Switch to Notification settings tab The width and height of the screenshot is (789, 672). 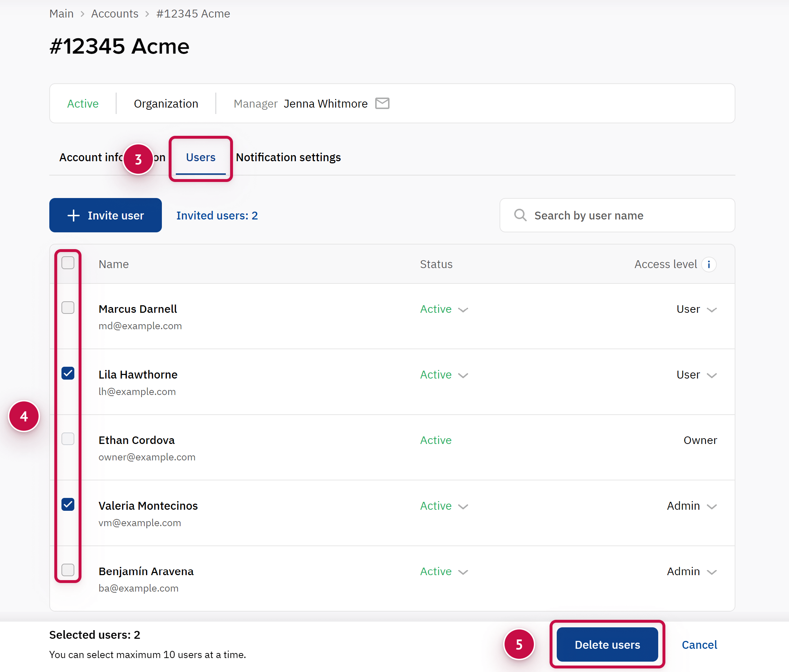click(288, 157)
